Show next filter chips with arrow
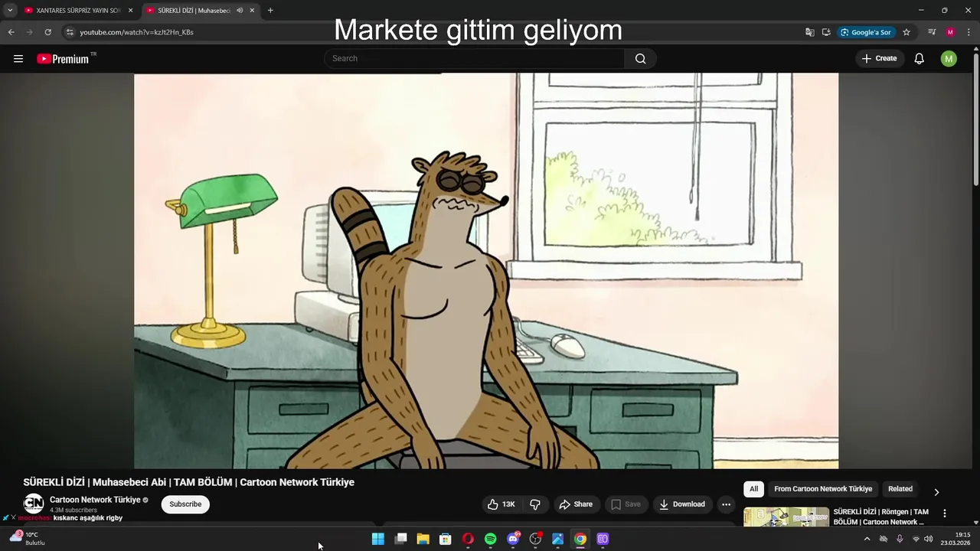This screenshot has width=980, height=551. [x=936, y=492]
